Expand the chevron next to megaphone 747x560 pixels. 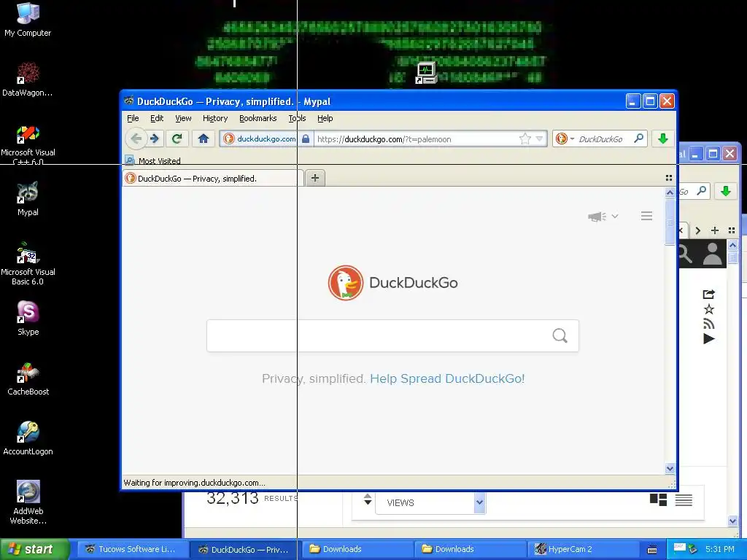click(x=614, y=216)
